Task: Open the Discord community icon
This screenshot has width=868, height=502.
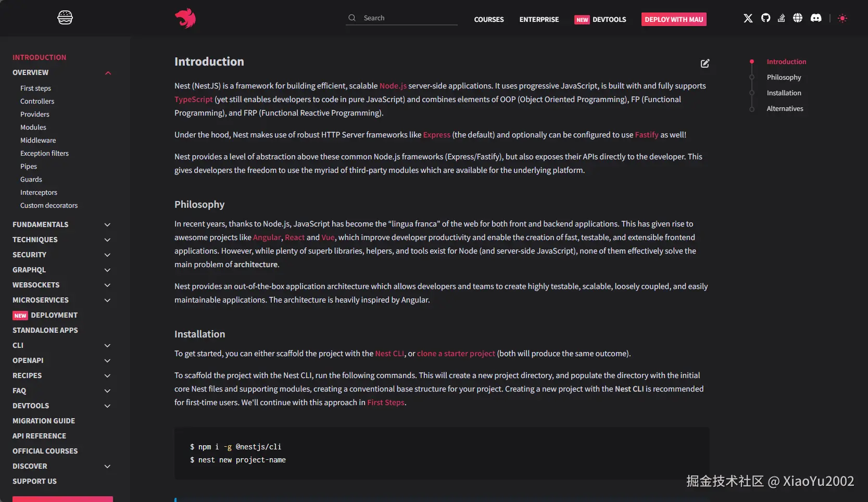Action: 816,18
